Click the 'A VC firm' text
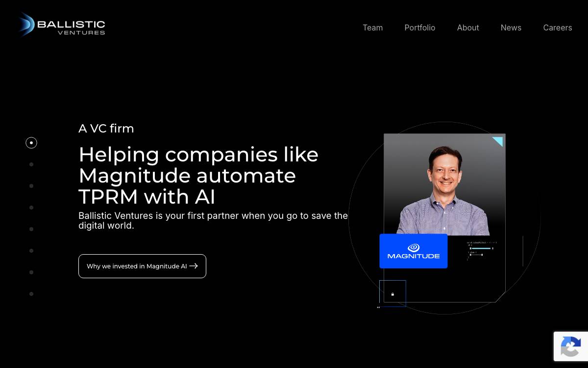 (x=106, y=129)
